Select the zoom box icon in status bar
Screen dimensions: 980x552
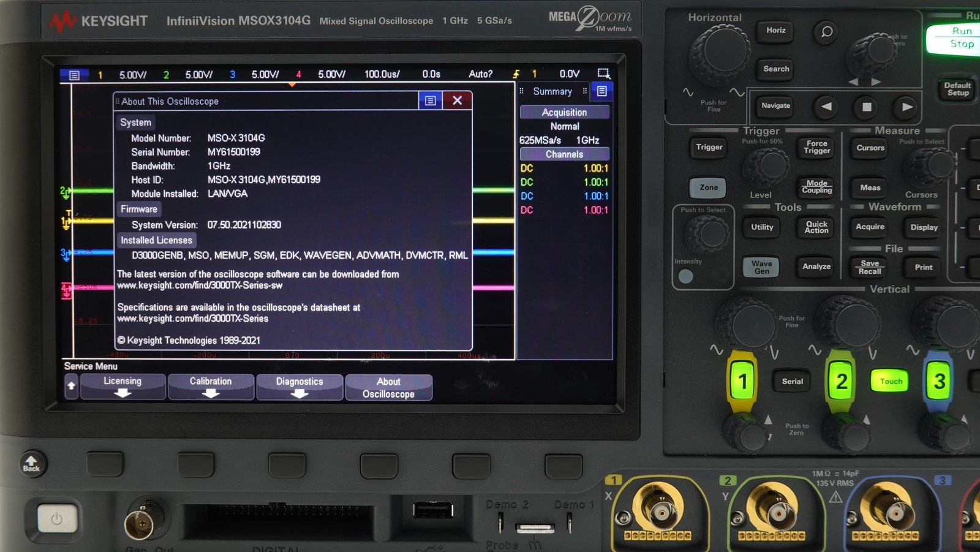click(x=604, y=74)
